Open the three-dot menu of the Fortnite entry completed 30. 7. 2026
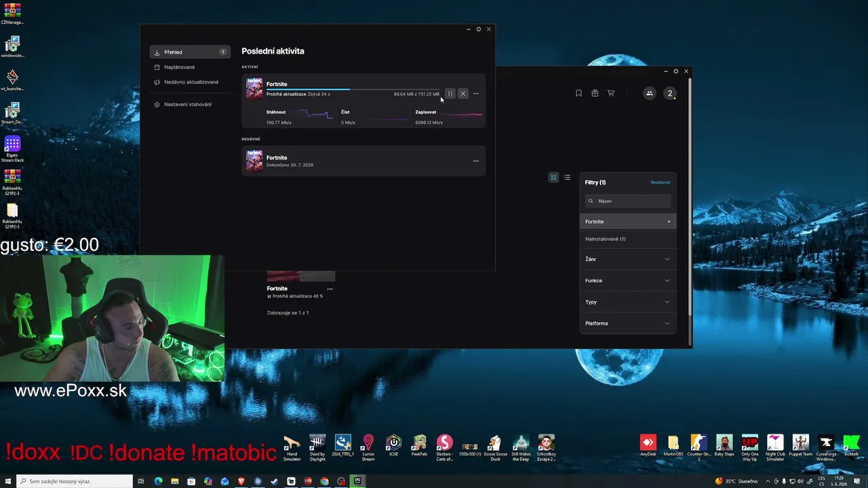 coord(476,161)
